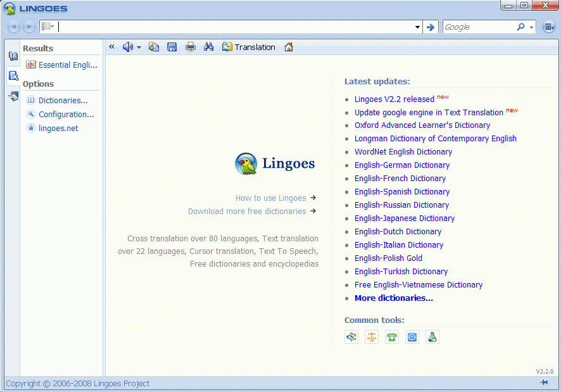Select the text-to-speech pronunciation icon

click(129, 46)
